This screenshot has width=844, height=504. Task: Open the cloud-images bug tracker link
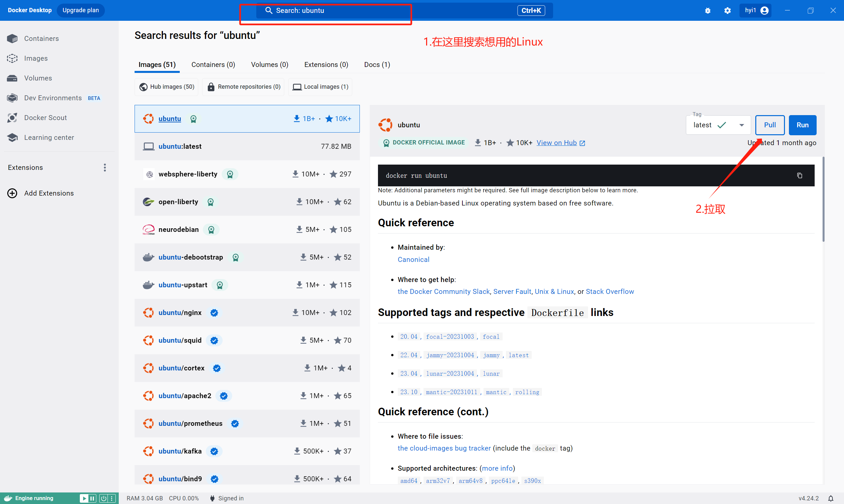tap(444, 448)
